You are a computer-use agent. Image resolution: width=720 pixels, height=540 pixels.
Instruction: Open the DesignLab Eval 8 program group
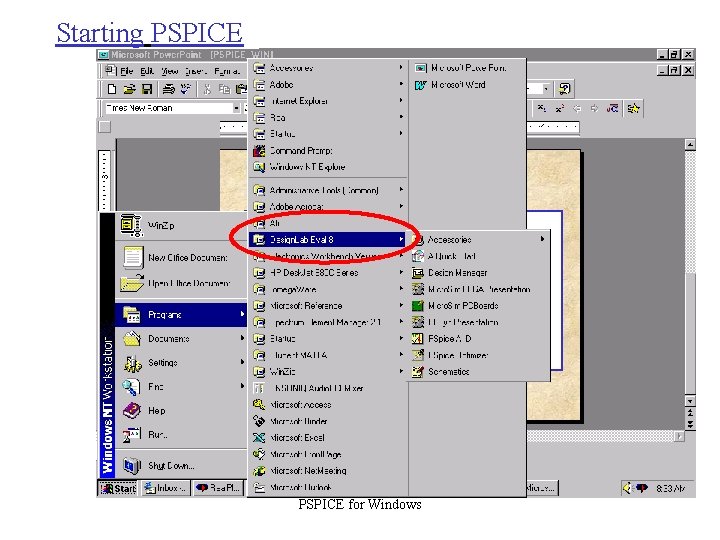tap(328, 239)
